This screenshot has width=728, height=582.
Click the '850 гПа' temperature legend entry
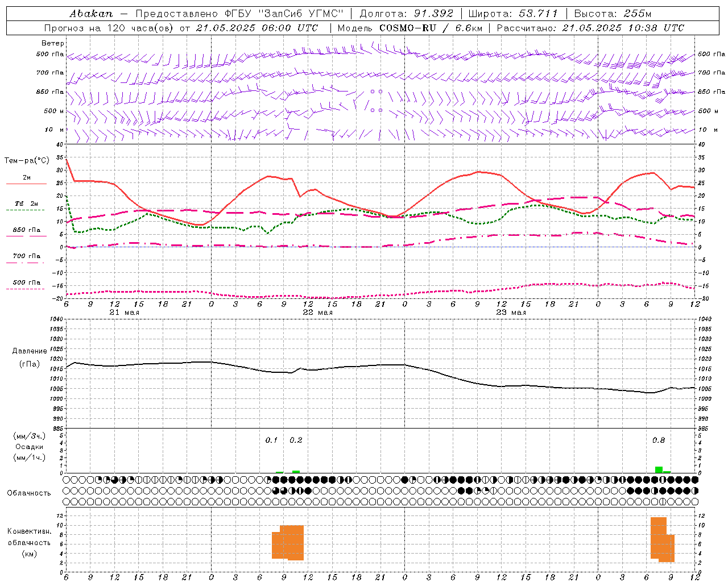(x=27, y=230)
